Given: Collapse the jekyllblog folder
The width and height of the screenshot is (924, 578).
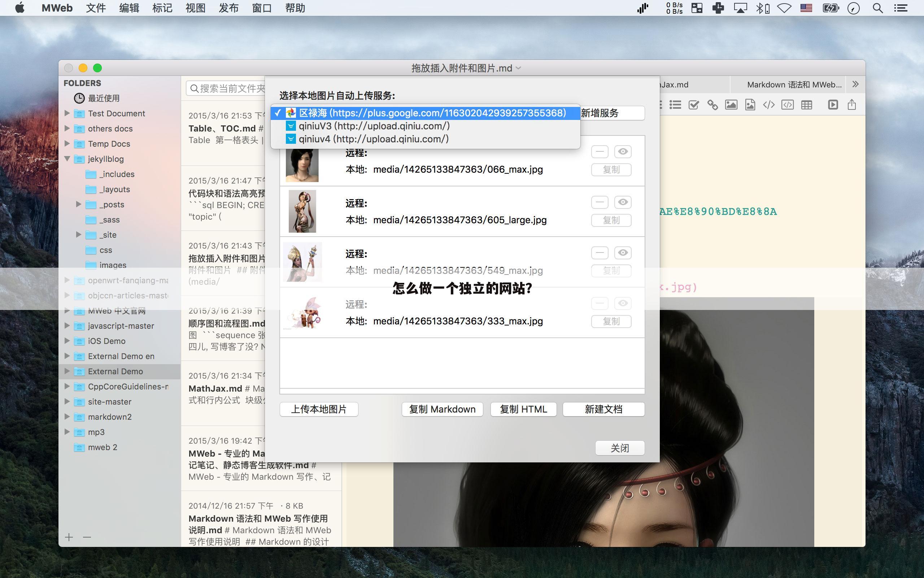Looking at the screenshot, I should [67, 159].
